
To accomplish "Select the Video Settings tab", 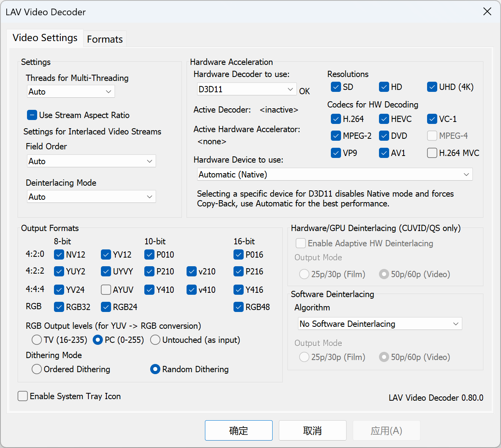I will (x=45, y=38).
